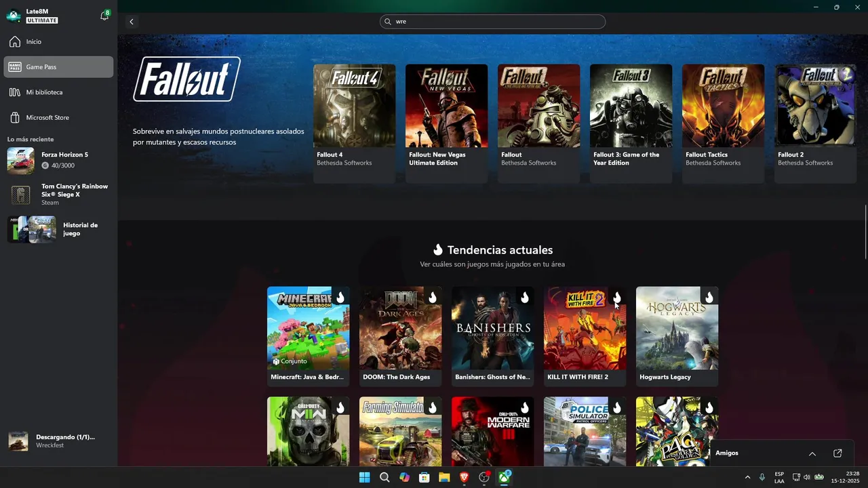Click the Conjunto bundle label on Minecraft
Image resolution: width=868 pixels, height=488 pixels.
click(290, 361)
